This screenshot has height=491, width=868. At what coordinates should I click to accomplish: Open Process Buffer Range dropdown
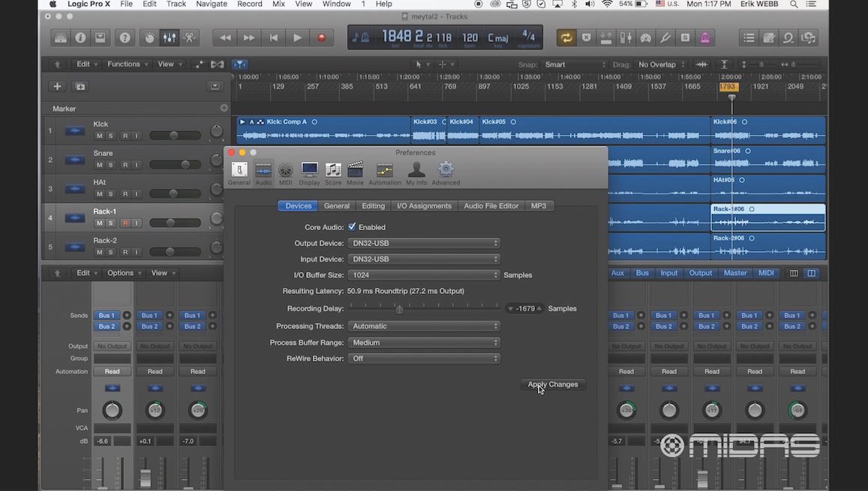pos(424,343)
